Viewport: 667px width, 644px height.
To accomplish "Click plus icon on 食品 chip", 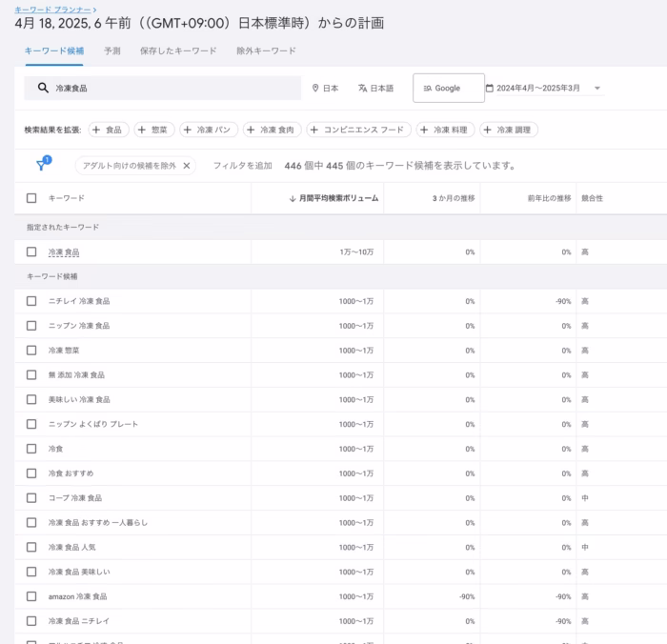I will point(96,130).
